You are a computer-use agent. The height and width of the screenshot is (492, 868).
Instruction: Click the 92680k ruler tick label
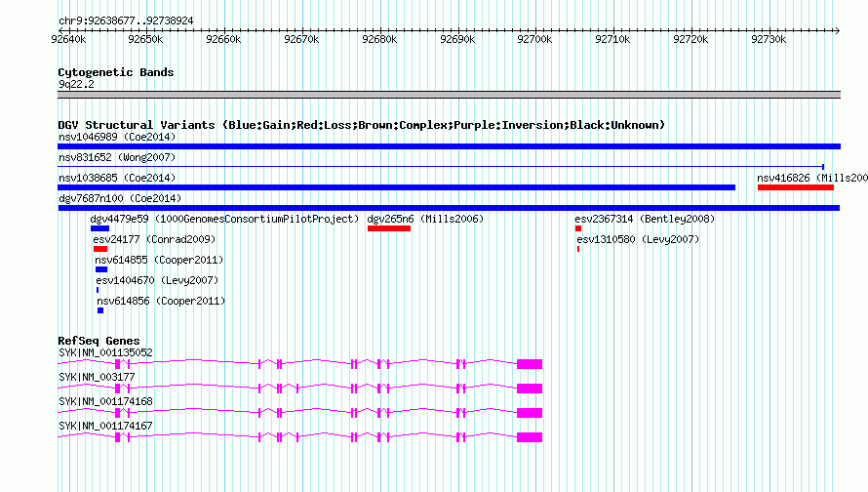379,39
